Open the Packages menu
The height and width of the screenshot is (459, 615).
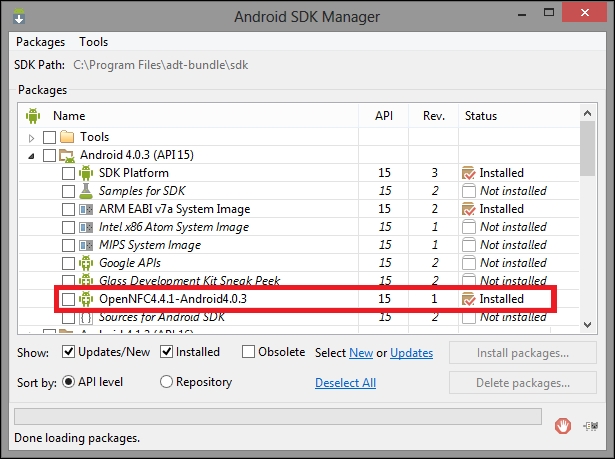pyautogui.click(x=40, y=42)
